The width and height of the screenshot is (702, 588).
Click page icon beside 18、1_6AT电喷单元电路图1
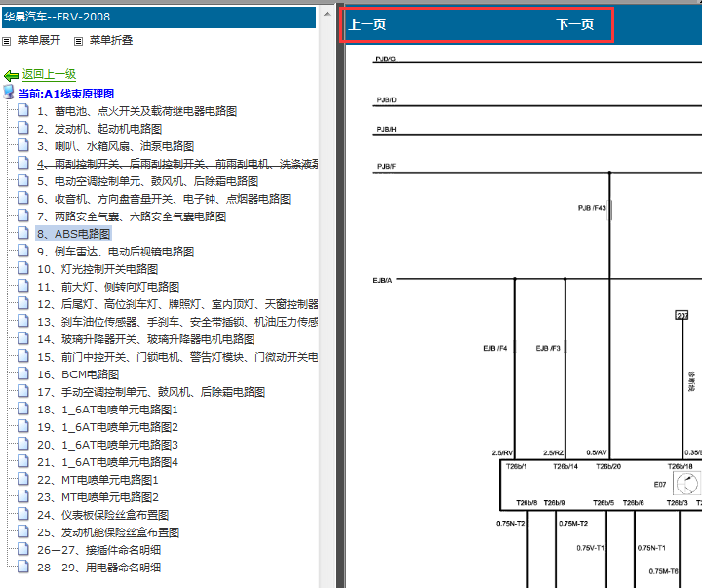point(23,409)
